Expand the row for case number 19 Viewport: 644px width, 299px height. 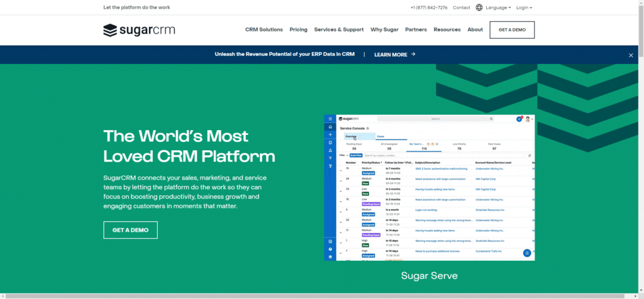(x=340, y=171)
